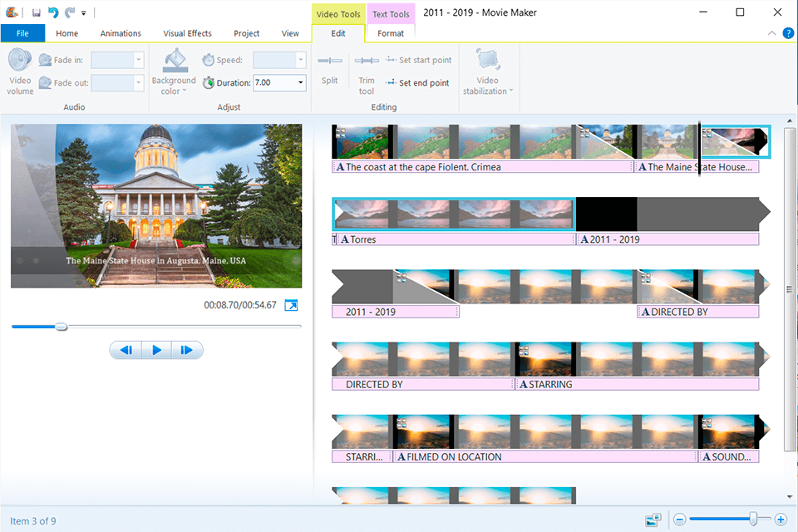Open the Speed dropdown
Viewport: 798px width, 532px height.
(x=301, y=60)
